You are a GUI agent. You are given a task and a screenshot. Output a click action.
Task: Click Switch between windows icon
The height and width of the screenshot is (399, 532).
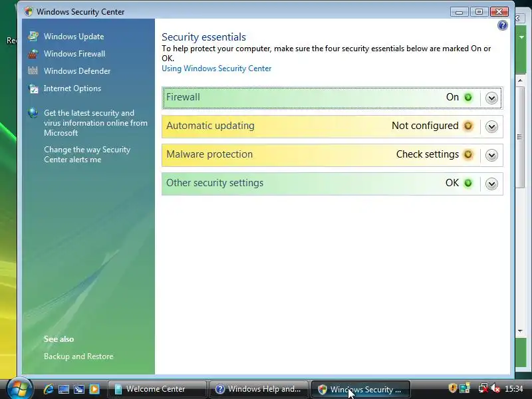79,389
